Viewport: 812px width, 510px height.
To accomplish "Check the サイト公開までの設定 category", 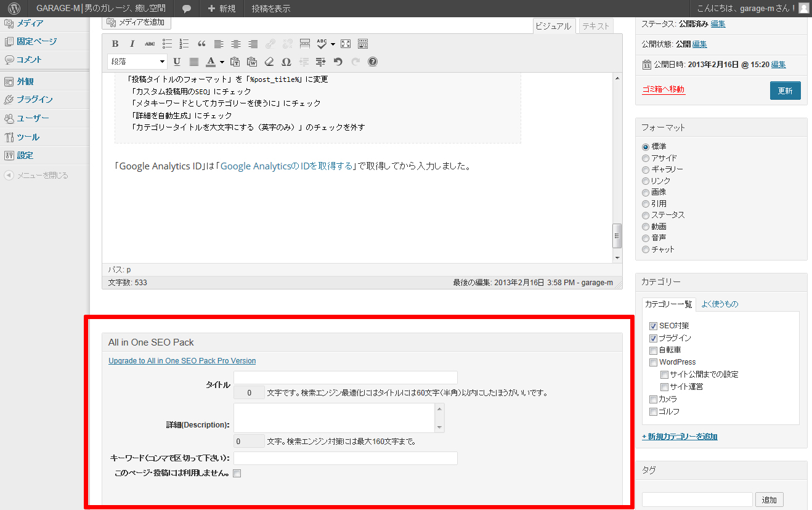I will (x=664, y=374).
